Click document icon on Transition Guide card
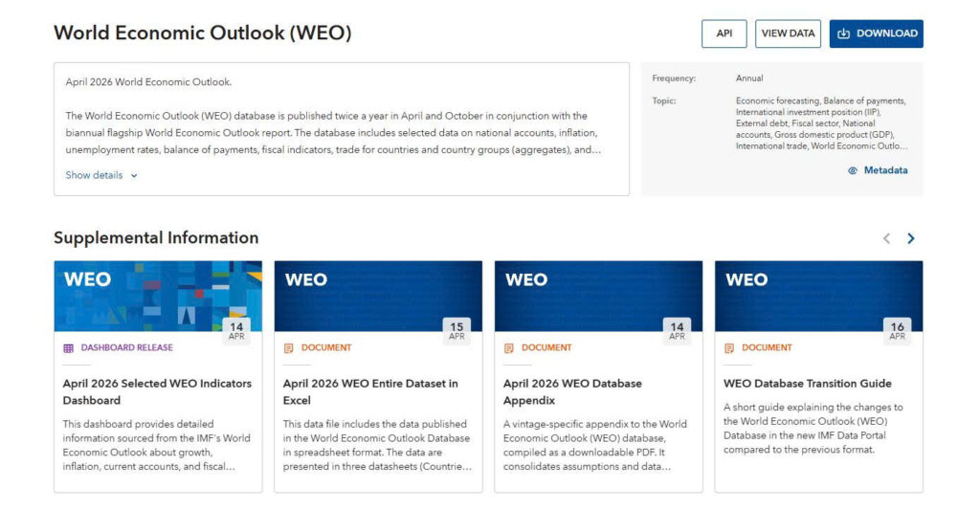The height and width of the screenshot is (510, 980). (728, 348)
